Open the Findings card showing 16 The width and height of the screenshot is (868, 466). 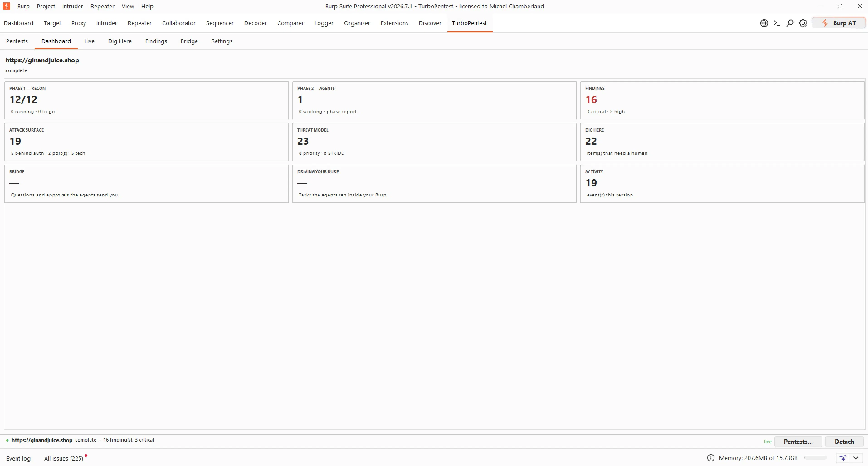722,100
